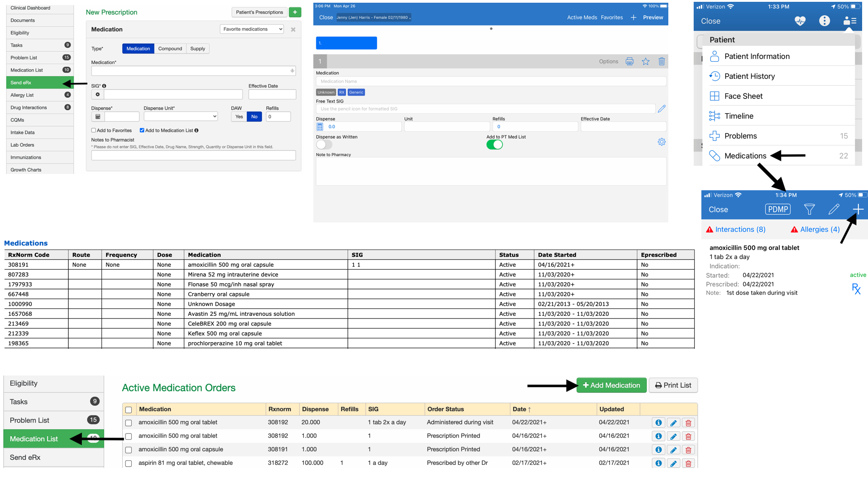Tap Interactions (8) link
The height and width of the screenshot is (477, 868).
click(740, 230)
